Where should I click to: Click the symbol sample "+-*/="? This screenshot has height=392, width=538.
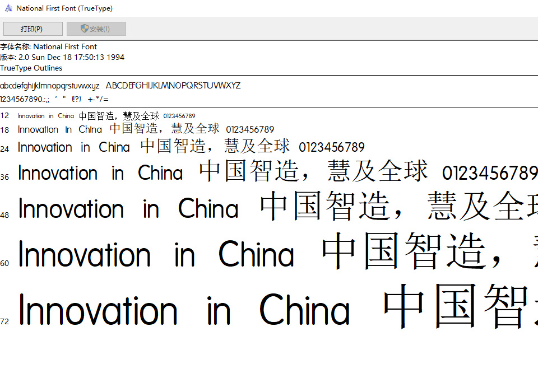click(98, 100)
